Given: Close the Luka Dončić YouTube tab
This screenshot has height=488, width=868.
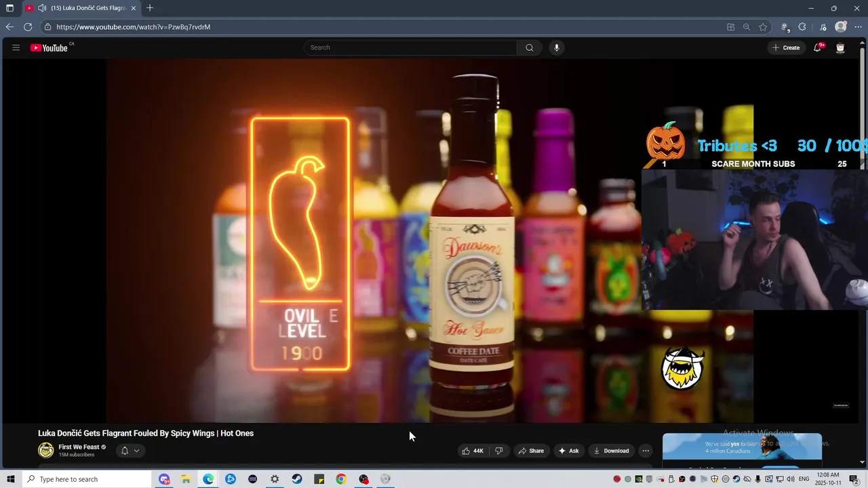Looking at the screenshot, I should coord(134,8).
